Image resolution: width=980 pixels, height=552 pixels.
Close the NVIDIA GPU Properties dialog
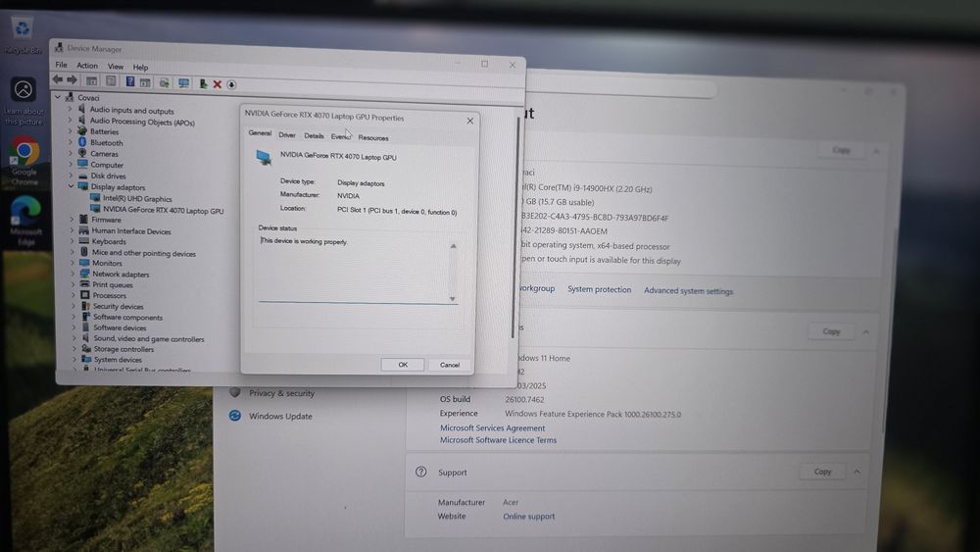pyautogui.click(x=470, y=121)
